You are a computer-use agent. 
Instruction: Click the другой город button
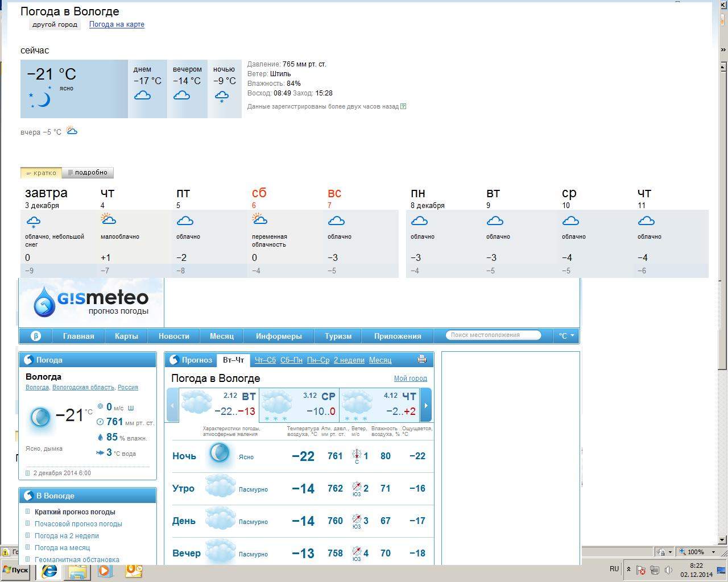55,24
